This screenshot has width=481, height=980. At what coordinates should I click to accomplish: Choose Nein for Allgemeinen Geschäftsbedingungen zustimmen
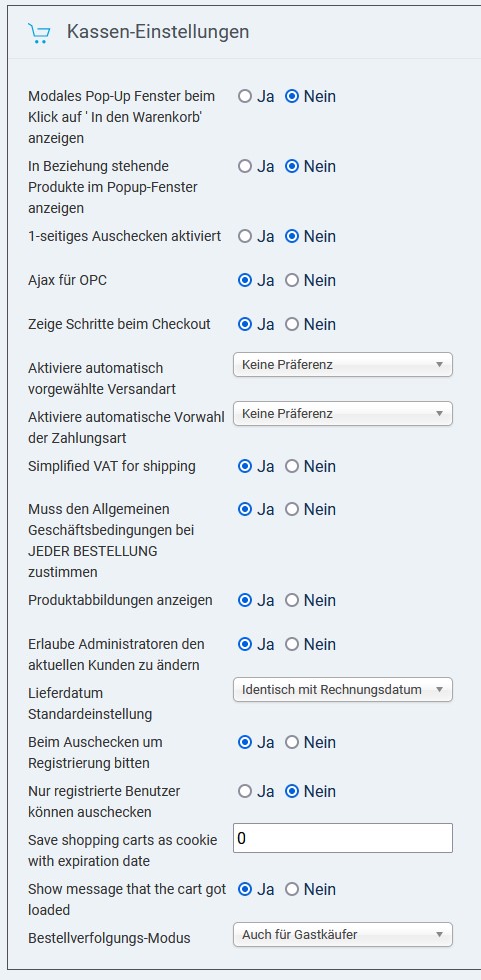coord(292,510)
